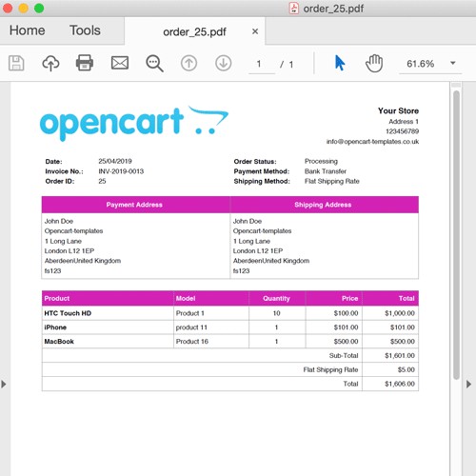This screenshot has width=476, height=476.
Task: Send file by email envelope icon
Action: point(120,63)
